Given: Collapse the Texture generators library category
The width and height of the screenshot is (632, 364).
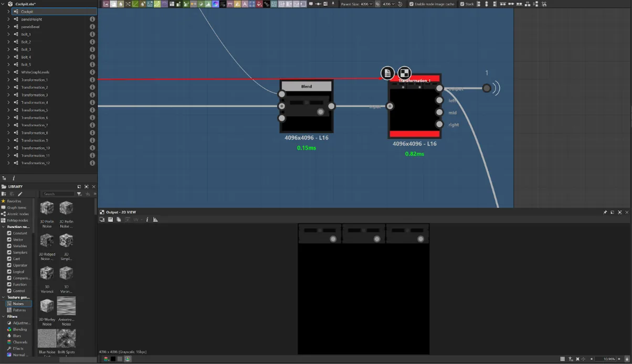Looking at the screenshot, I should point(3,297).
